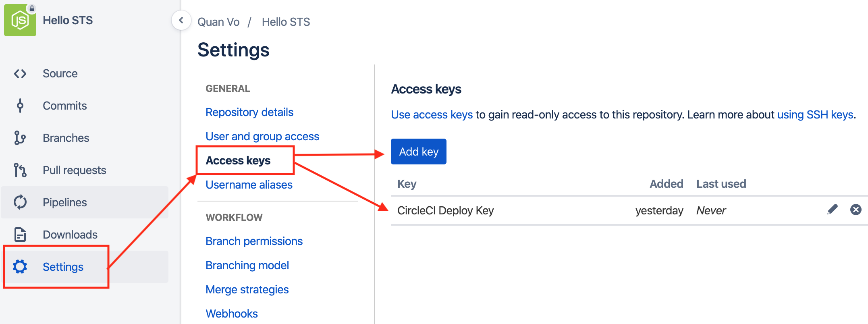868x324 pixels.
Task: Edit CircleCI Deploy Key with the pencil icon
Action: pos(832,210)
